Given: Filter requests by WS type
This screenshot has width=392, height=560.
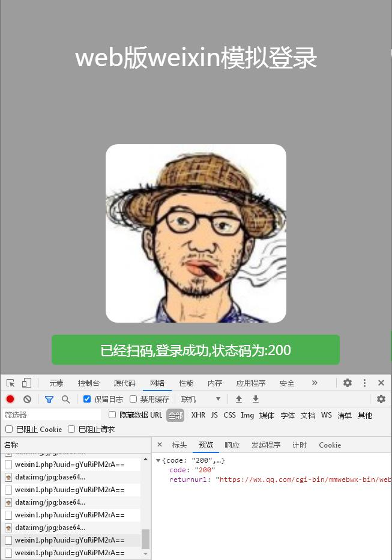Looking at the screenshot, I should 327,415.
